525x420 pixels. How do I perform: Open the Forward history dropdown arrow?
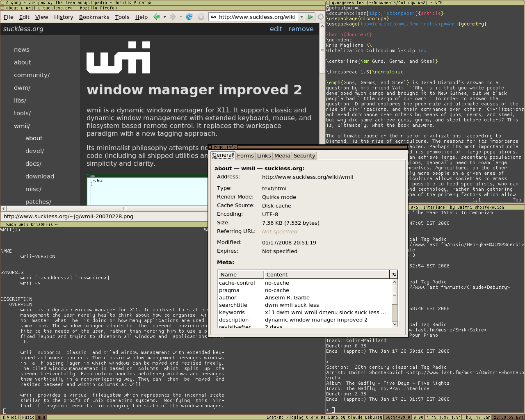pyautogui.click(x=181, y=17)
